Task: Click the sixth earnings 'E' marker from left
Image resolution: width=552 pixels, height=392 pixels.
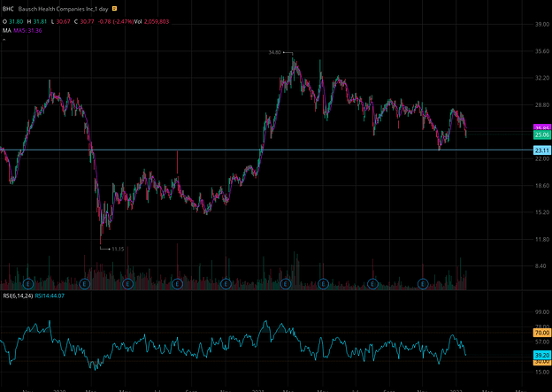Action: pyautogui.click(x=286, y=283)
